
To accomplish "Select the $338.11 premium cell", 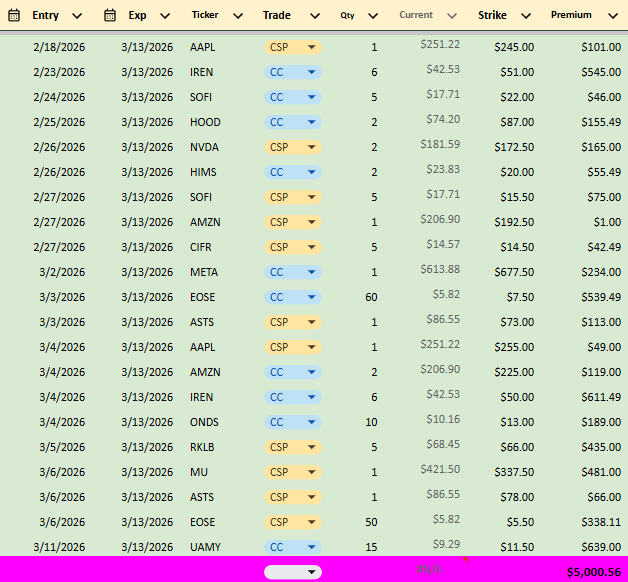I will [601, 522].
